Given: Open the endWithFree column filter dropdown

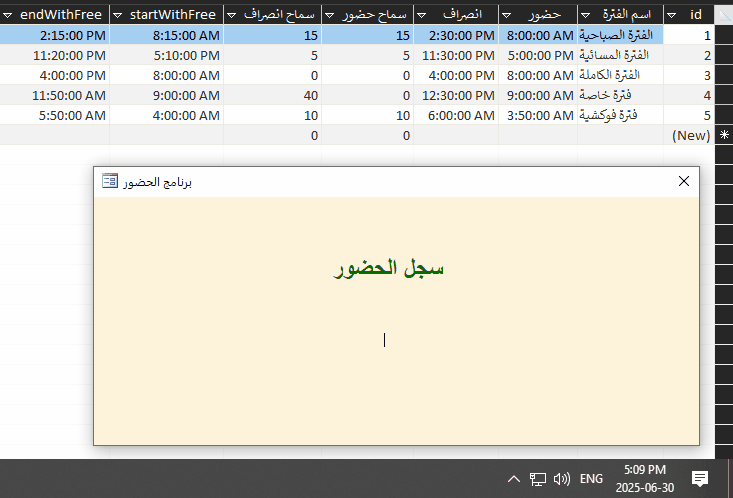Looking at the screenshot, I should point(7,15).
